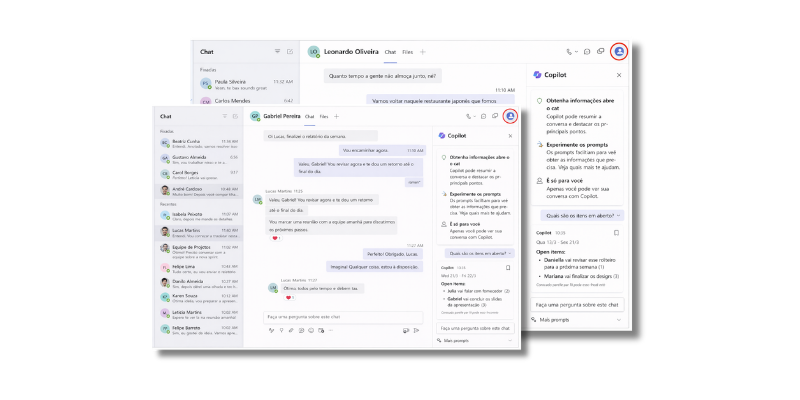Click message 'Vou encaminhar agora.'
This screenshot has width=800, height=400.
click(x=383, y=151)
